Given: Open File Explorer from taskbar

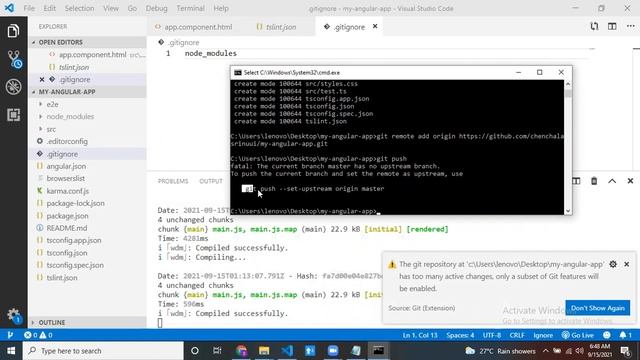Looking at the screenshot, I should [x=264, y=351].
